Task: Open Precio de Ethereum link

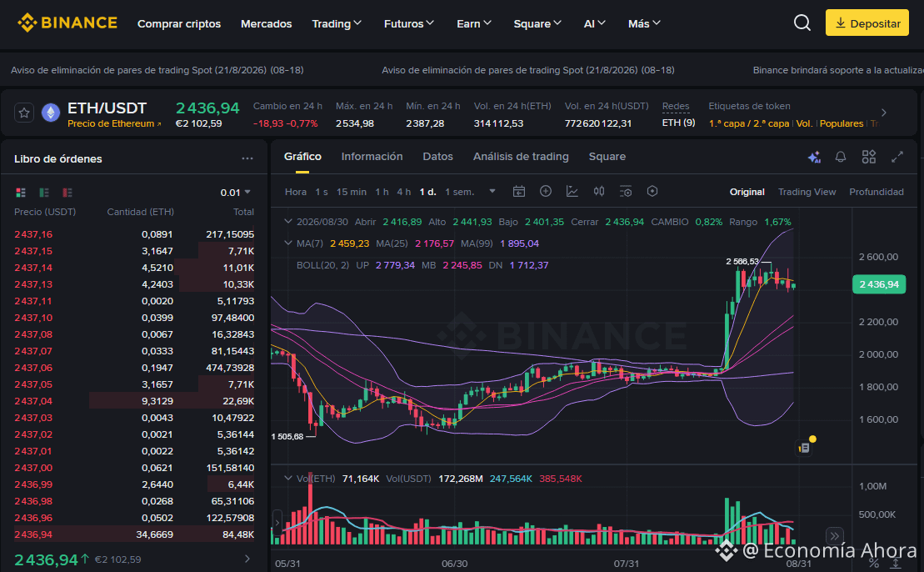Action: click(114, 123)
